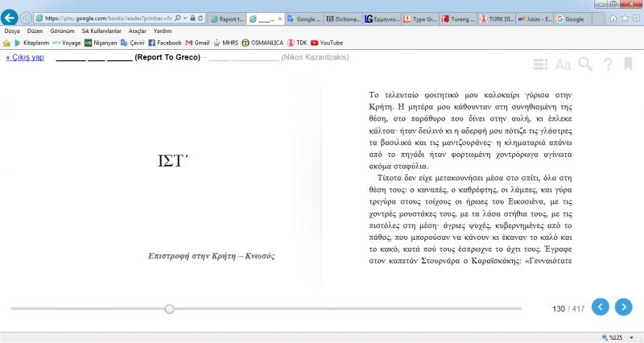This screenshot has height=343, width=644.
Task: Open the Görünüm menu
Action: 63,31
